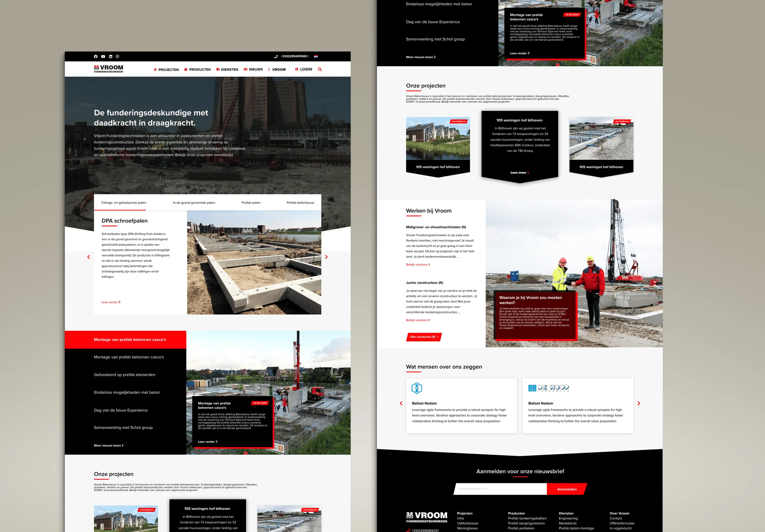
Task: Select the Trillings- en geluidsarme palen tab
Action: (124, 202)
